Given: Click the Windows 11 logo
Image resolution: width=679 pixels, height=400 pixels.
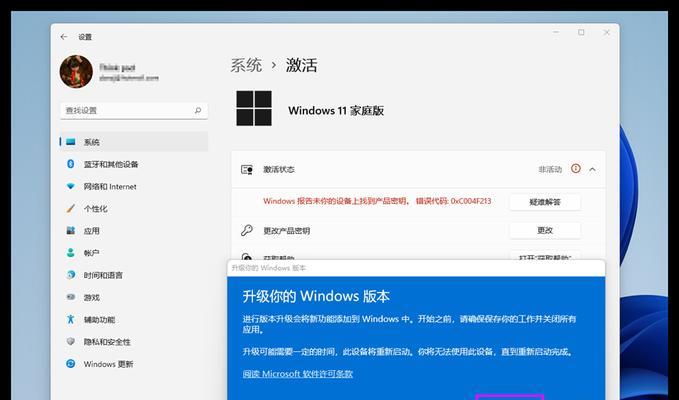Looking at the screenshot, I should coord(254,108).
